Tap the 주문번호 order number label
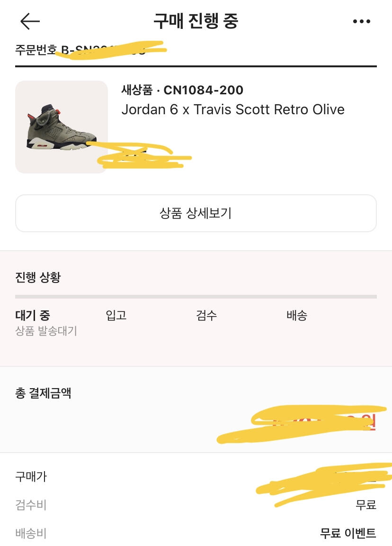This screenshot has height=546, width=392. click(x=36, y=50)
